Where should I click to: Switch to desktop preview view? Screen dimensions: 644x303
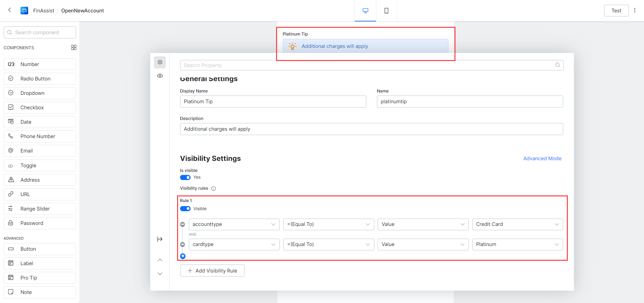(365, 11)
